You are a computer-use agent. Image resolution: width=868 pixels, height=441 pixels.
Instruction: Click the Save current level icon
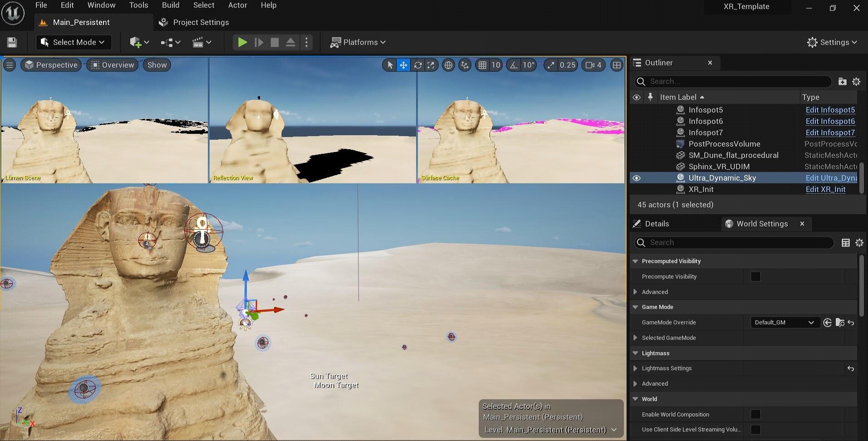point(12,42)
